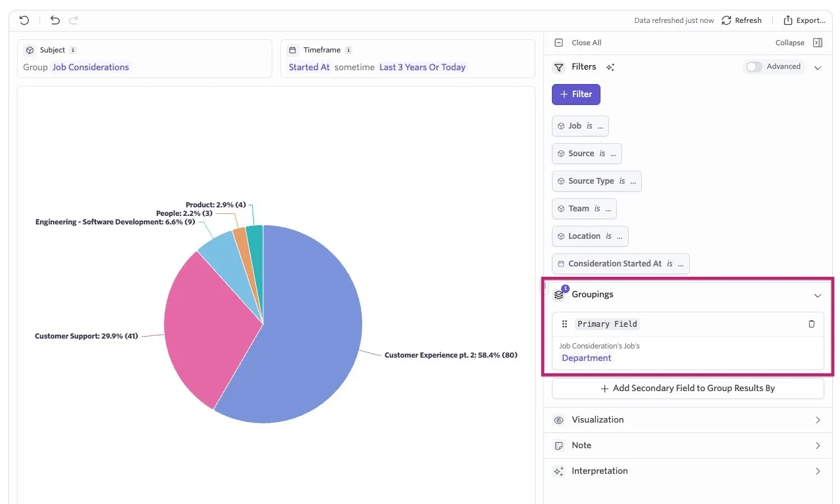Change the Job Considerations subject
This screenshot has height=504, width=840.
(91, 67)
